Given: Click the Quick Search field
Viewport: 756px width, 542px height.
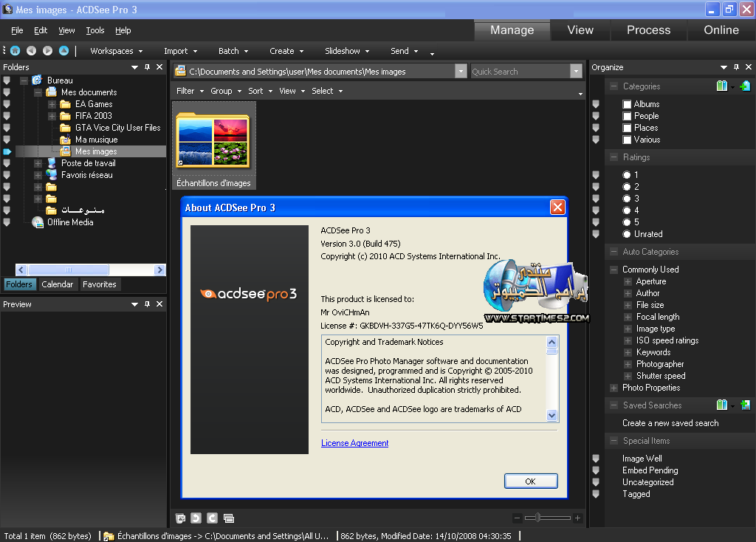Looking at the screenshot, I should tap(520, 72).
